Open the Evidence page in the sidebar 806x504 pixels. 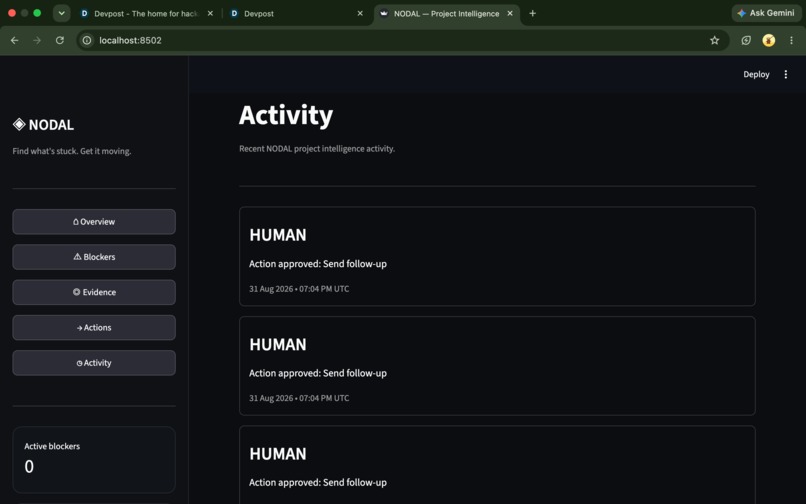click(x=94, y=292)
